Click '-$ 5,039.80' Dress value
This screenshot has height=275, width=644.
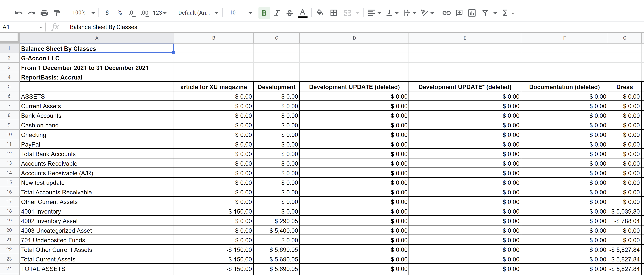pyautogui.click(x=624, y=211)
